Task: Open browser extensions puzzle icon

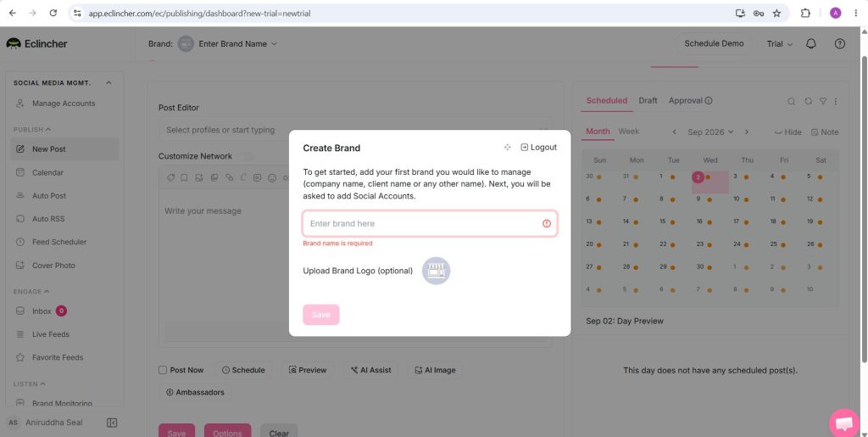Action: tap(805, 14)
